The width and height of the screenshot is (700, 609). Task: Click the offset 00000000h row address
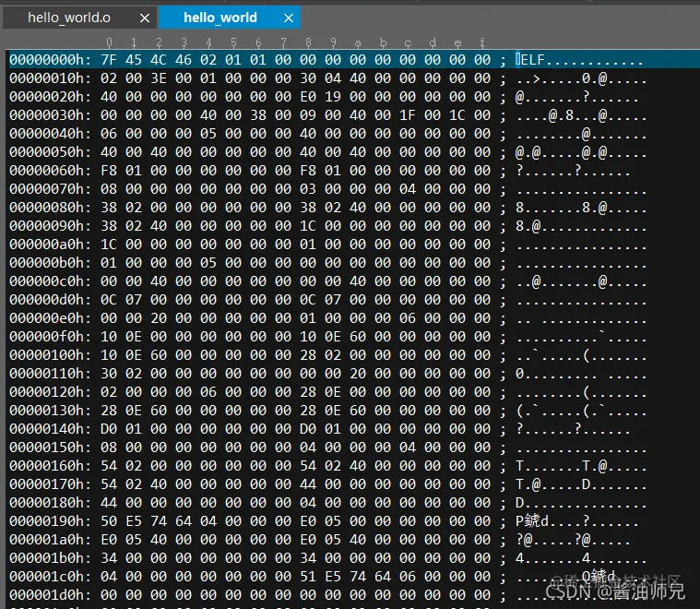pyautogui.click(x=50, y=60)
